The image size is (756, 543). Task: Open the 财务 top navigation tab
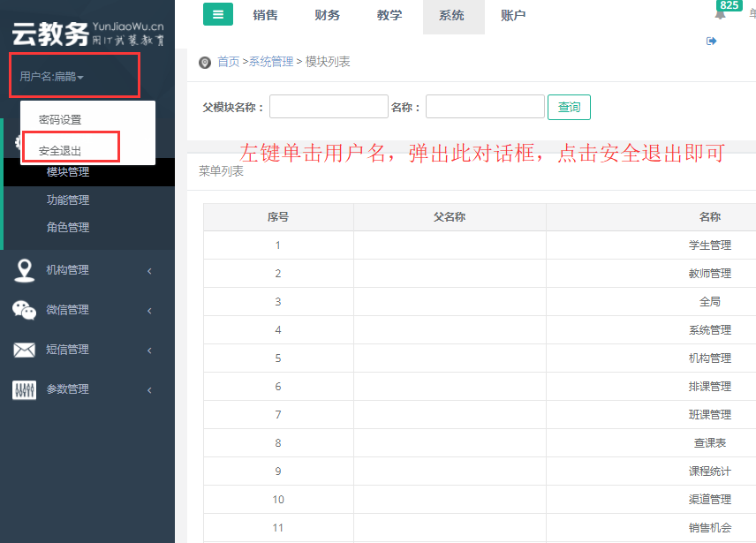pyautogui.click(x=328, y=15)
